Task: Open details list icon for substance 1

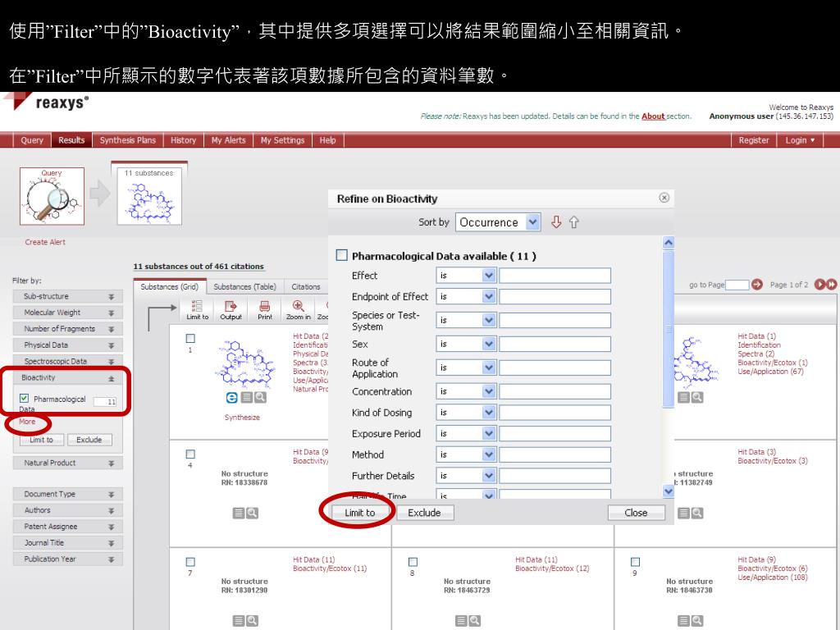Action: (246, 398)
